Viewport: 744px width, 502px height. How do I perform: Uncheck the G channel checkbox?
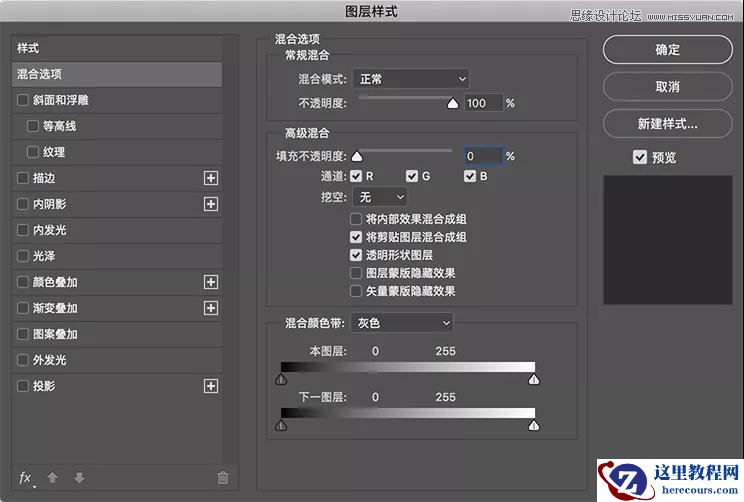click(x=412, y=177)
